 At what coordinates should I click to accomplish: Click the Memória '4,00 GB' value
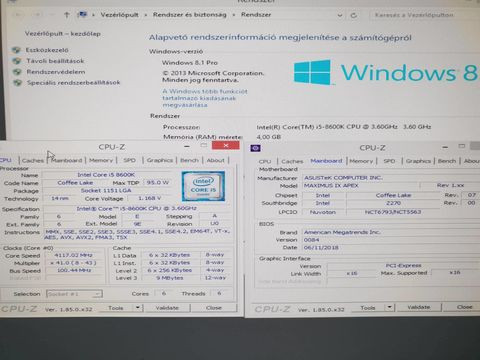(269, 137)
